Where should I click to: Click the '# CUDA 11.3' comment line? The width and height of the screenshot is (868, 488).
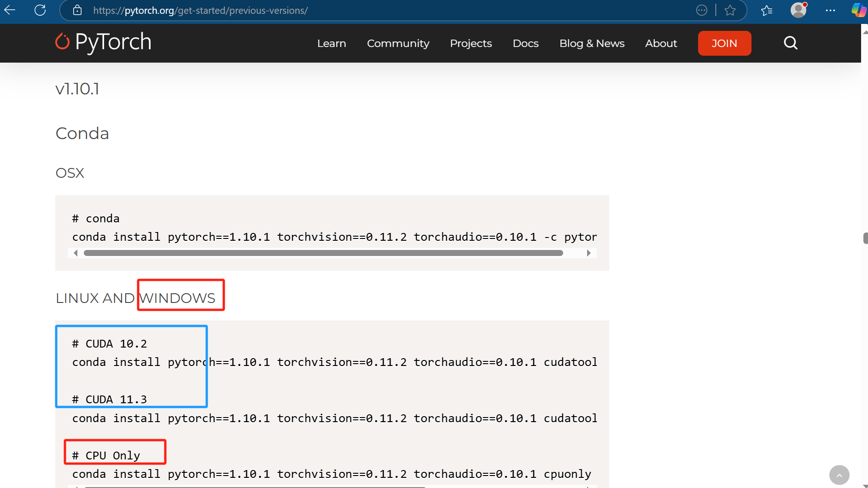pos(110,400)
